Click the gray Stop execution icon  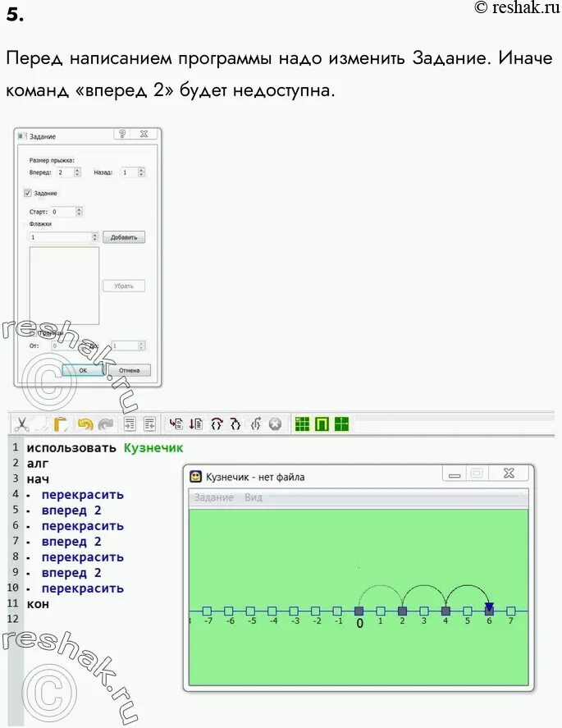point(275,424)
